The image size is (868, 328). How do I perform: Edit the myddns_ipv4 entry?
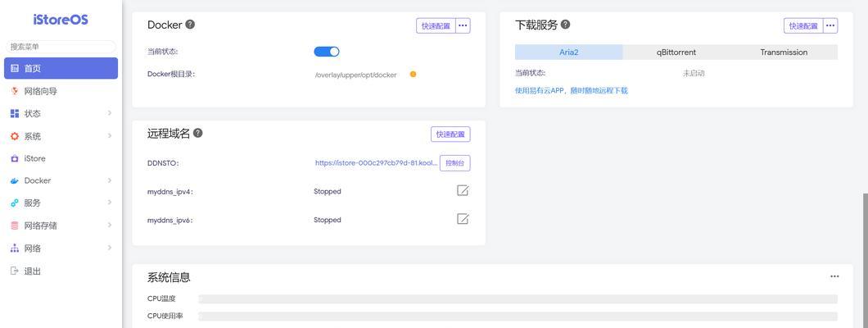click(463, 190)
